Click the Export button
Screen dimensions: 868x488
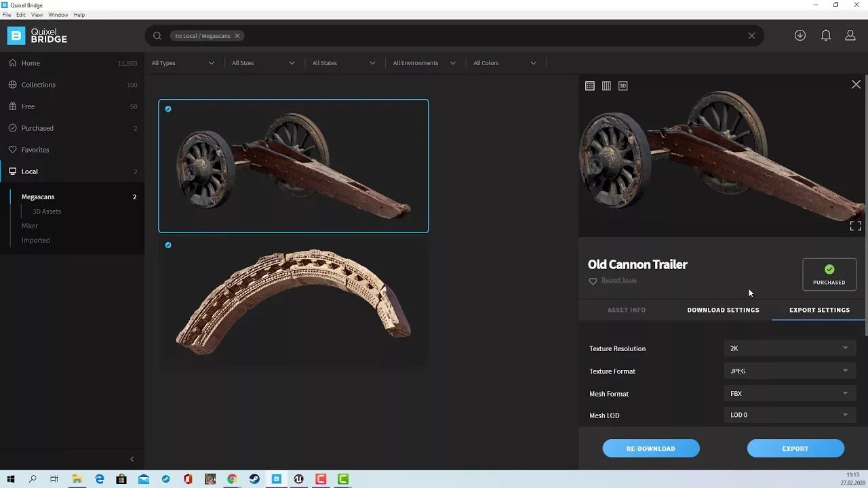point(795,448)
